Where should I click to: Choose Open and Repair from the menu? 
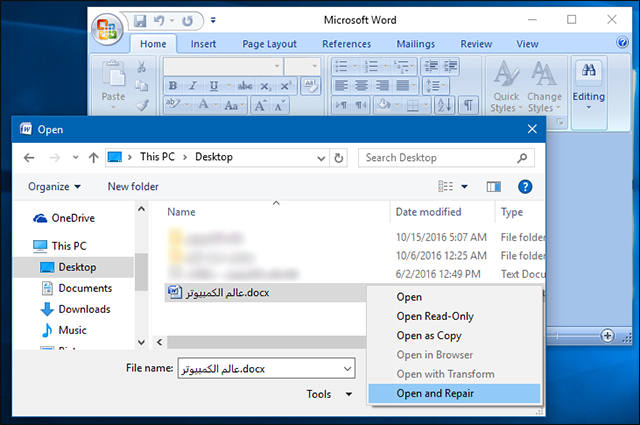click(x=454, y=394)
